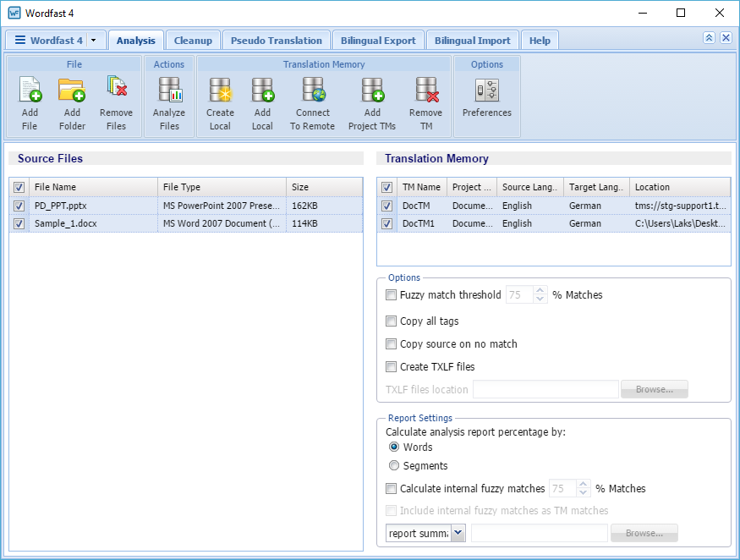
Task: Enable Copy all tags option
Action: pyautogui.click(x=391, y=321)
